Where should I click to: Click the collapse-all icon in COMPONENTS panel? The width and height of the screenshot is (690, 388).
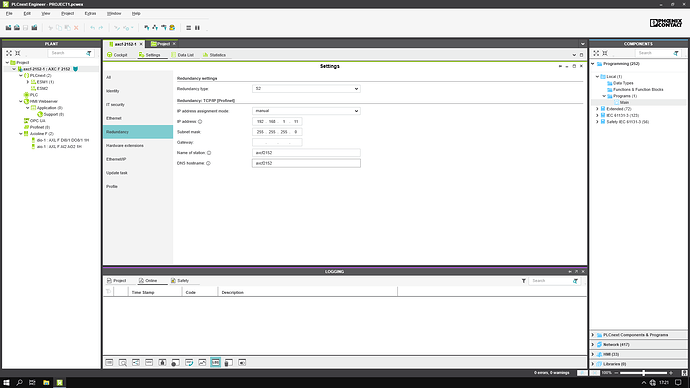coord(605,53)
